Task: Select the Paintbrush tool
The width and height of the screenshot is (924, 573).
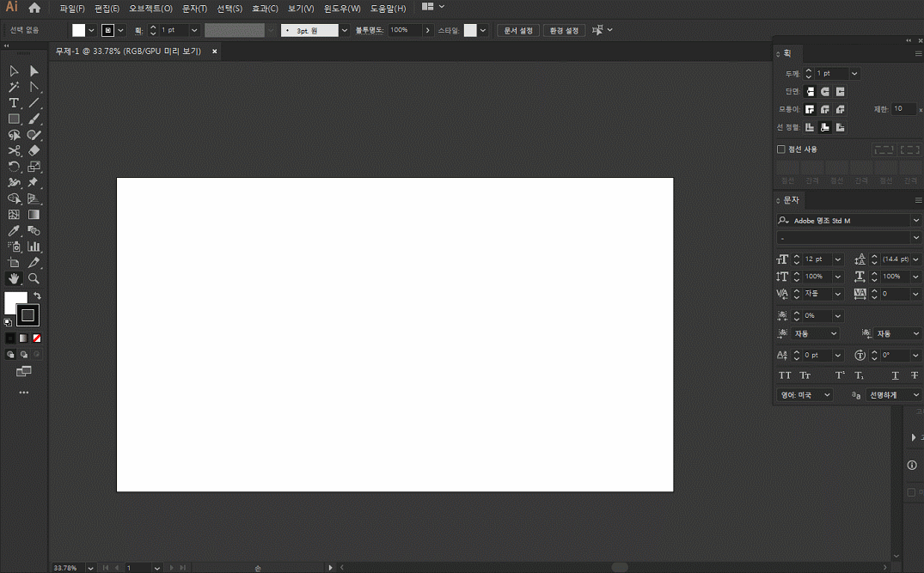Action: click(34, 119)
